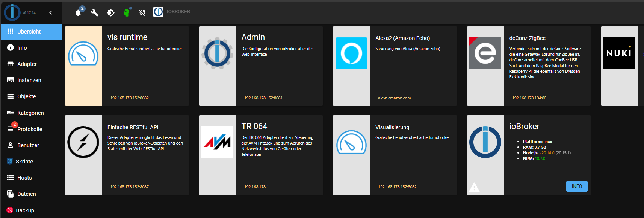Toggle expert mode green head icon
Viewport: 644px width, 218px height.
[127, 13]
